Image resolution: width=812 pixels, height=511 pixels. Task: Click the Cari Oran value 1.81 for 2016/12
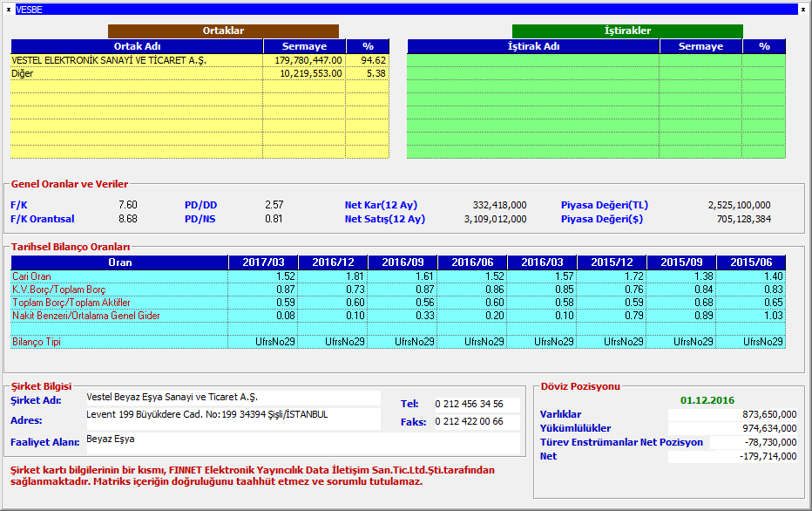pyautogui.click(x=355, y=276)
